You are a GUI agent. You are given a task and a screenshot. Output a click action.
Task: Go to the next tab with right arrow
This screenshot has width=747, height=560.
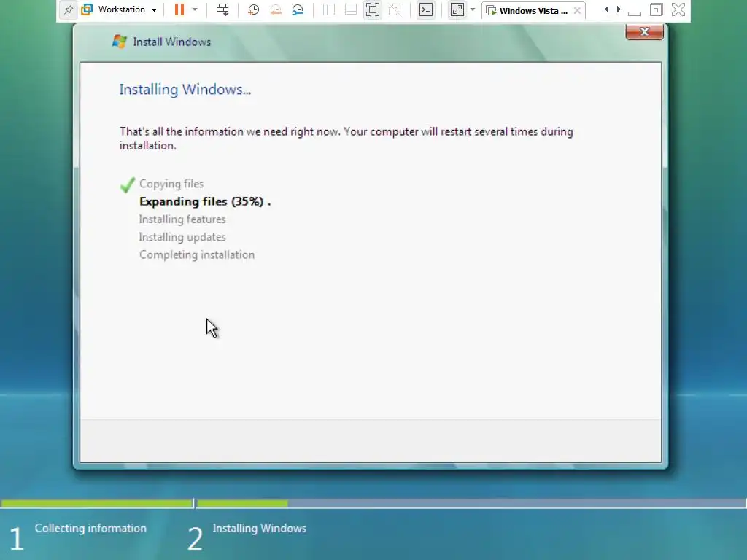[619, 9]
